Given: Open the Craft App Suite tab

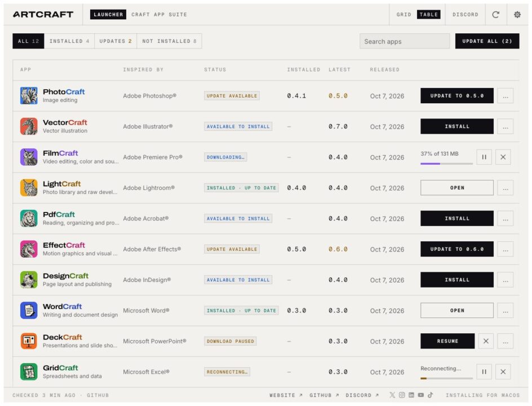Looking at the screenshot, I should click(x=159, y=15).
